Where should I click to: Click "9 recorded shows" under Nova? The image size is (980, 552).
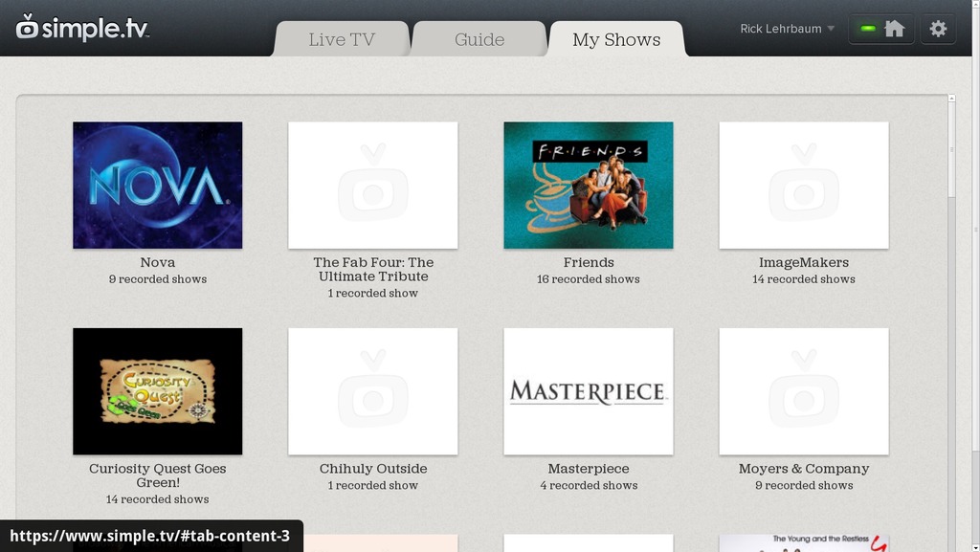click(x=158, y=279)
